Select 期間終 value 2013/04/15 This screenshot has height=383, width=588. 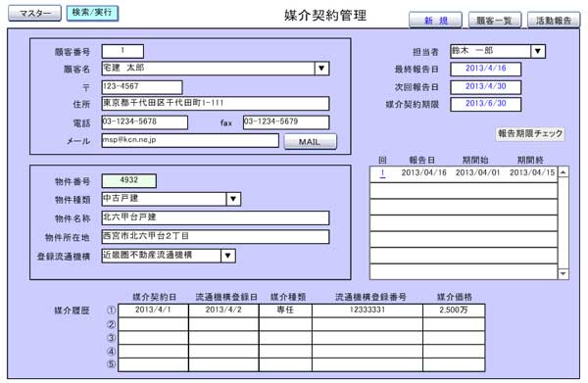click(x=532, y=172)
